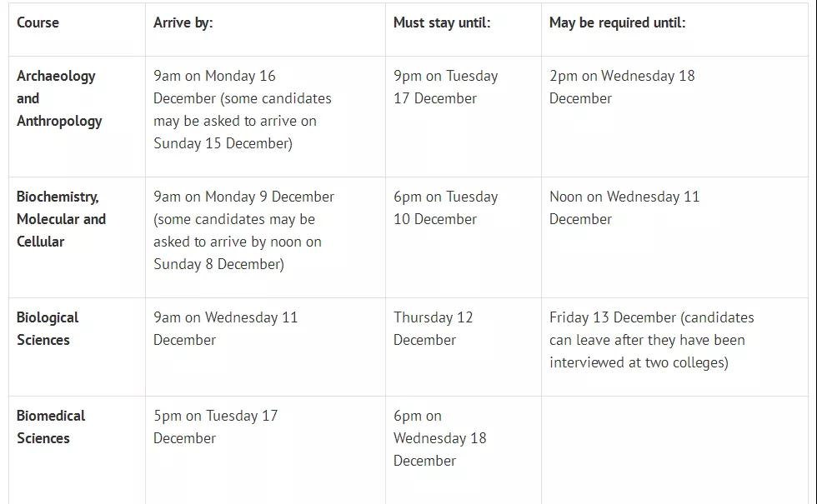Screen dimensions: 817x504
Task: Click the "Must stay until:" header
Action: (442, 22)
